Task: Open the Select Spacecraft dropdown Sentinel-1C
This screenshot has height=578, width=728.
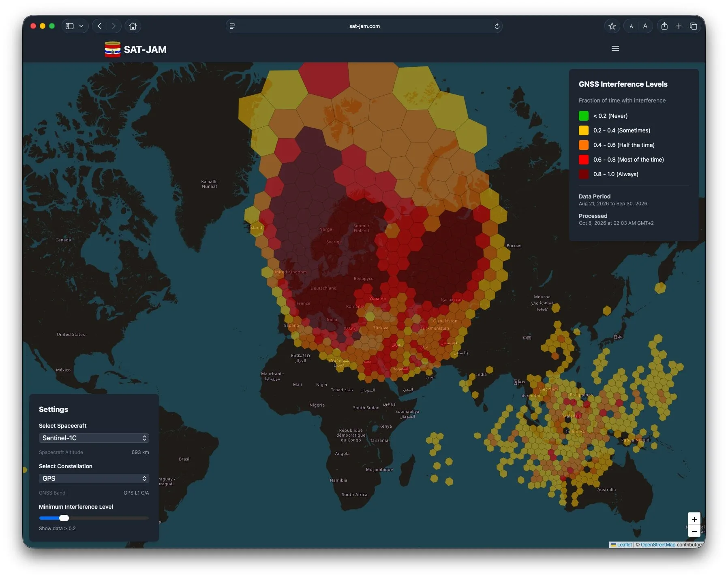Action: (x=94, y=438)
